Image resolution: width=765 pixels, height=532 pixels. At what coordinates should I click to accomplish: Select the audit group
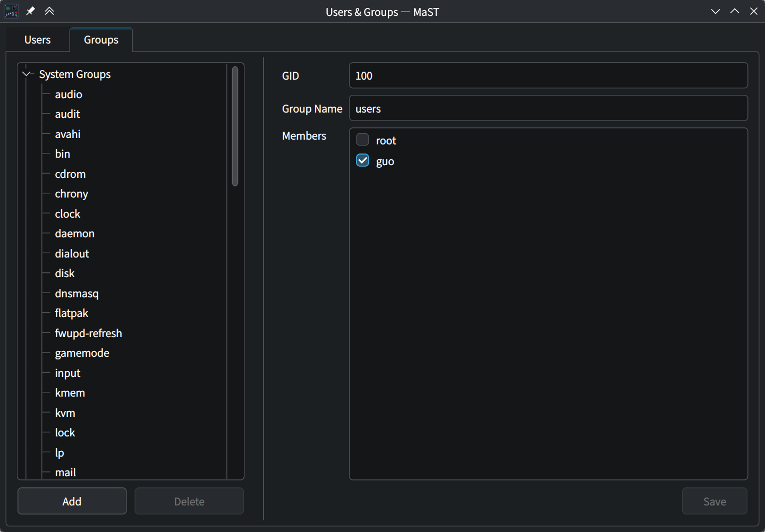pos(67,114)
